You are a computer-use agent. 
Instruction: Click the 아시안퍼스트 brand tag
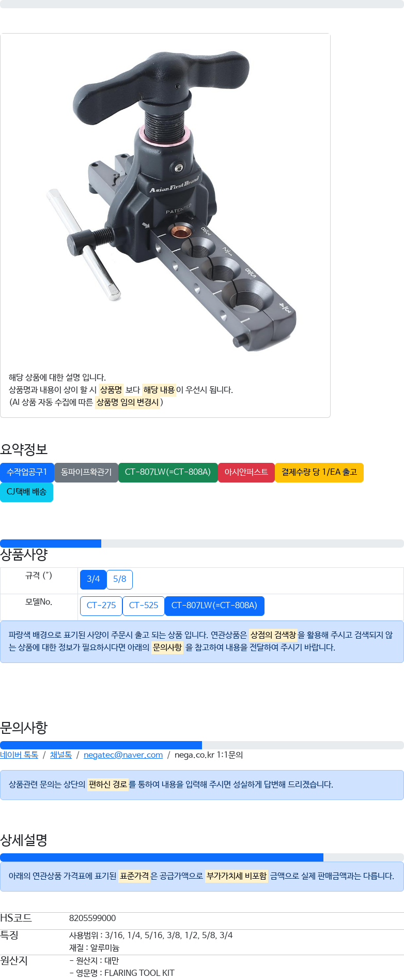tap(246, 472)
